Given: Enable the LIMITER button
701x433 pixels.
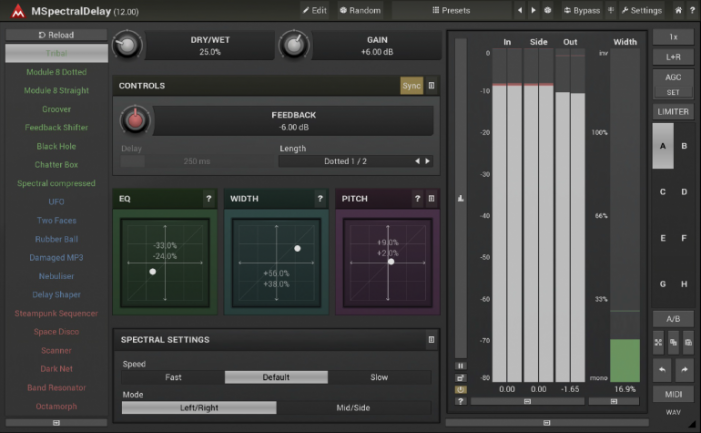Looking at the screenshot, I should (673, 112).
